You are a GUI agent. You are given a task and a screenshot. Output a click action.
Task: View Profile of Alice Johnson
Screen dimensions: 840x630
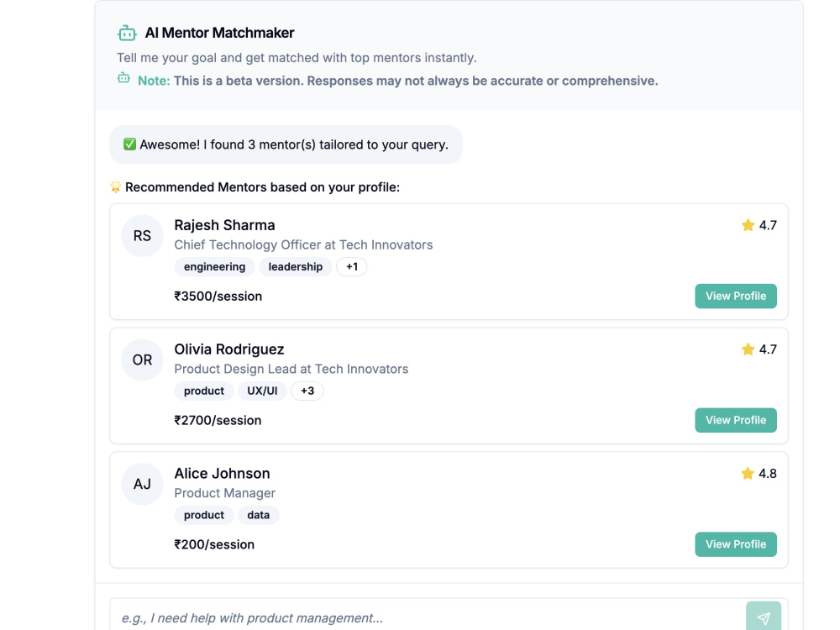click(x=736, y=544)
